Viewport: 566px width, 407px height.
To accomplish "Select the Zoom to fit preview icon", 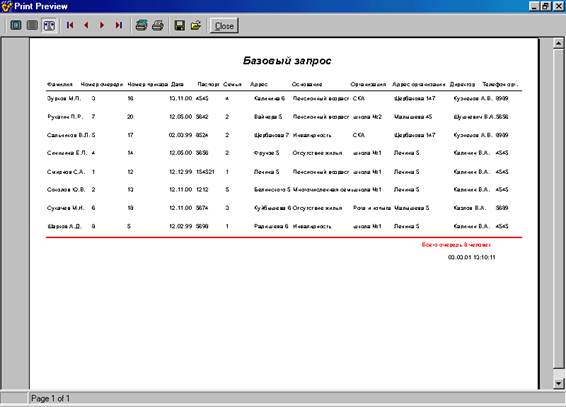I will point(16,25).
